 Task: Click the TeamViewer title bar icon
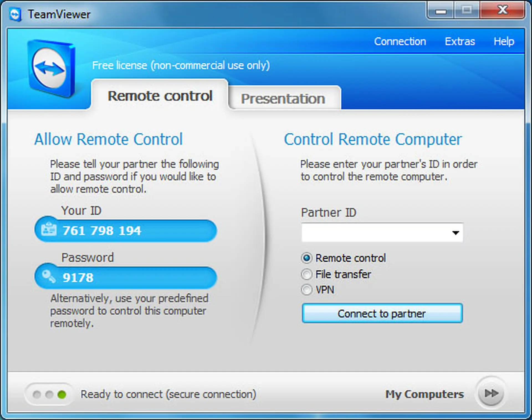(x=15, y=14)
